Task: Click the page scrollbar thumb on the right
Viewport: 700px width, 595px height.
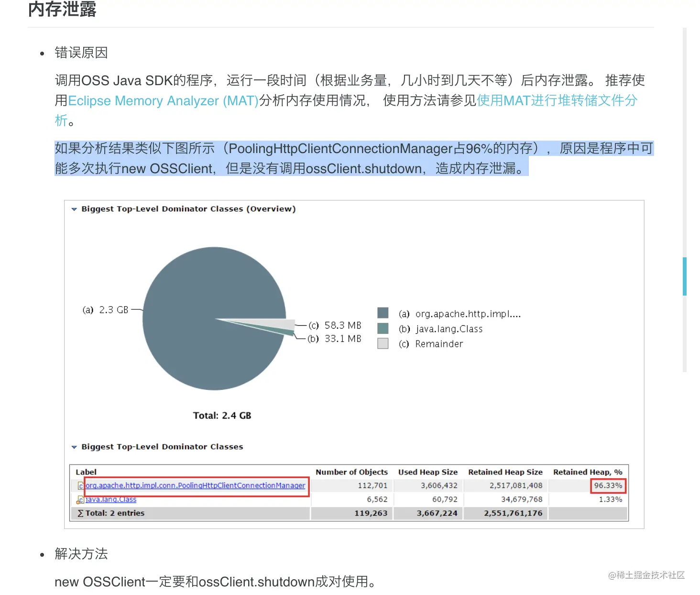Action: [x=685, y=276]
